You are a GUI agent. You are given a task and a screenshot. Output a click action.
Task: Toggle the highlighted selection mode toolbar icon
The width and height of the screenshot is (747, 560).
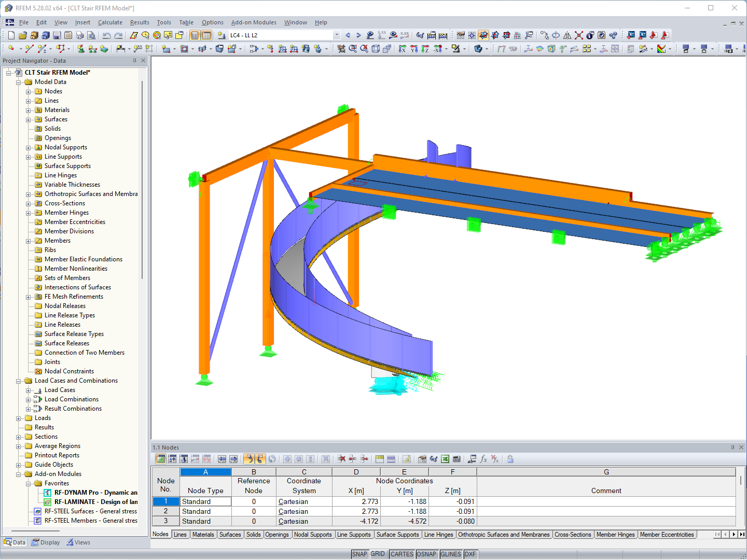coord(483,35)
